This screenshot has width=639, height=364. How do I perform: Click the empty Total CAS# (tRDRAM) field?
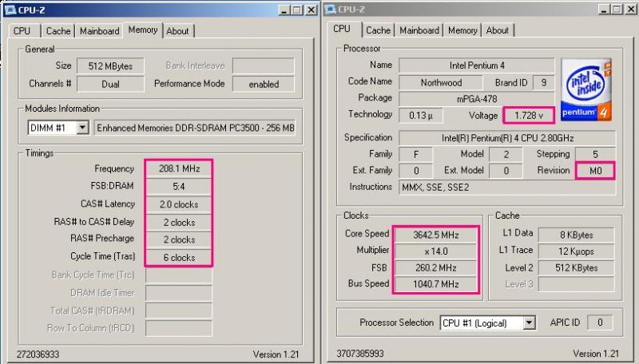click(x=179, y=311)
